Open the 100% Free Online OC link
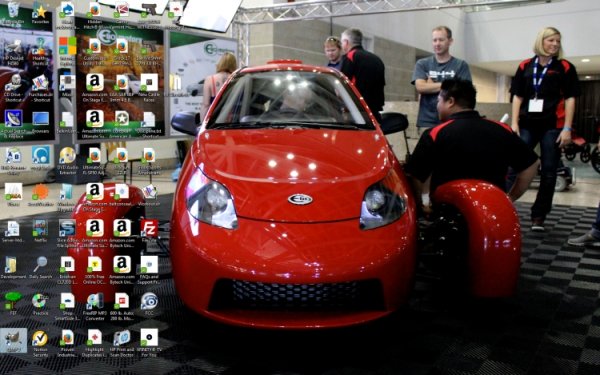The height and width of the screenshot is (375, 600). click(95, 270)
